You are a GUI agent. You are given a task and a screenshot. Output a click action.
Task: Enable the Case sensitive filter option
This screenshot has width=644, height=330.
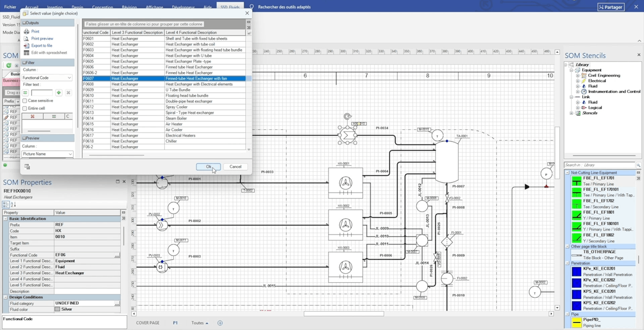pyautogui.click(x=26, y=100)
